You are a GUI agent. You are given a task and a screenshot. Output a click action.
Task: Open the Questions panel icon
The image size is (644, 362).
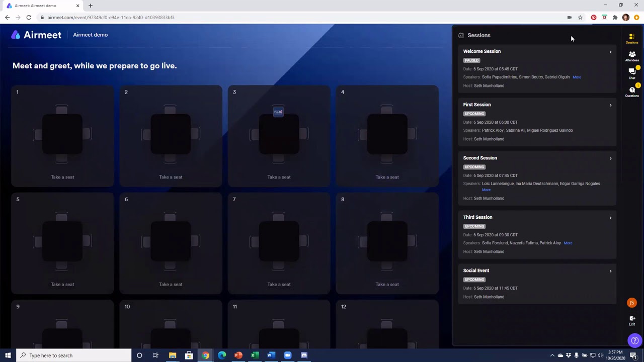(632, 92)
